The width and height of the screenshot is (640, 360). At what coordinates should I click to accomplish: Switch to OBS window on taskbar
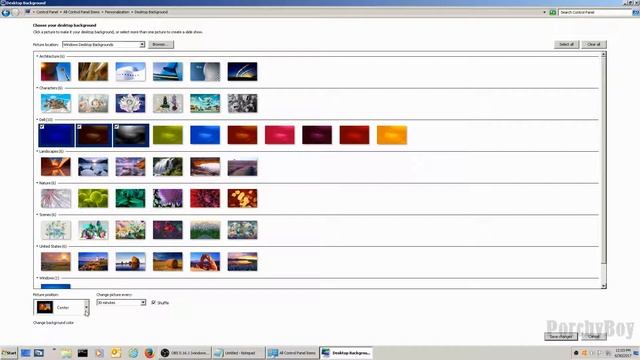(x=185, y=353)
